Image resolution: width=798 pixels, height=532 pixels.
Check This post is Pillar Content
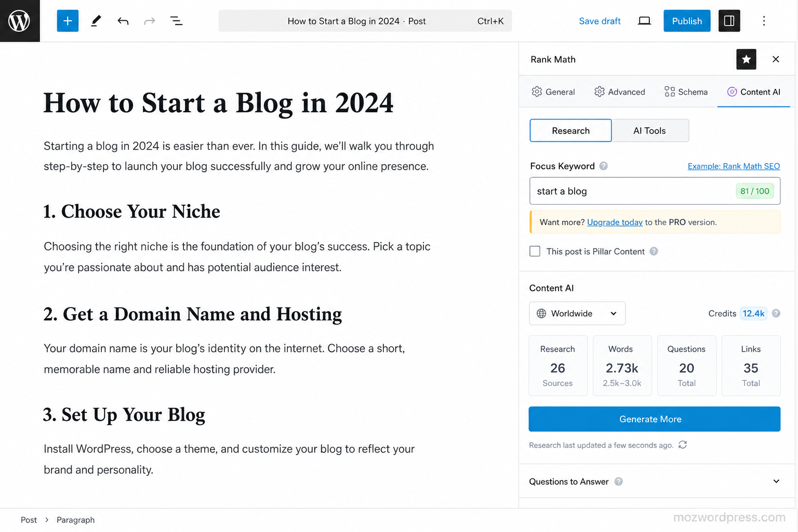[535, 251]
